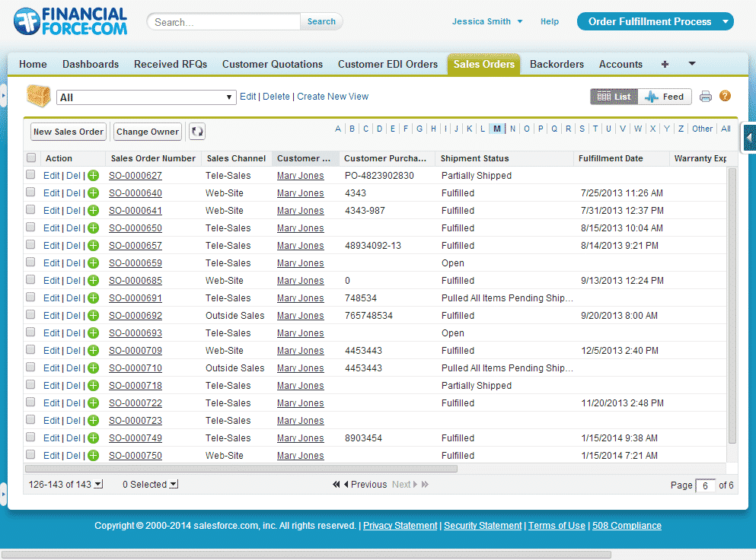Tick the checkbox for order SO-0000640
Screen dimensions: 756x560
pyautogui.click(x=31, y=192)
